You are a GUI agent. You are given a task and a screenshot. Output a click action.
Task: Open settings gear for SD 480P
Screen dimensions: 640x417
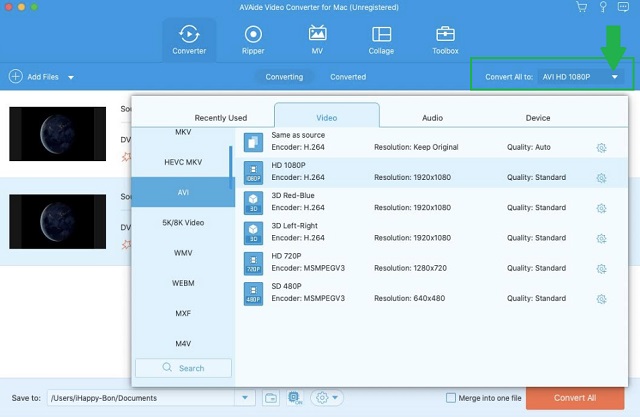(x=601, y=299)
